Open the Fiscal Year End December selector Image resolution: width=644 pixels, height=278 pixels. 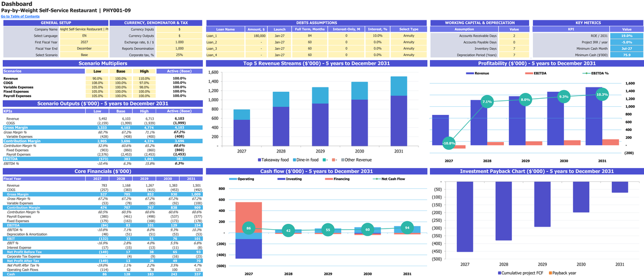tap(84, 48)
